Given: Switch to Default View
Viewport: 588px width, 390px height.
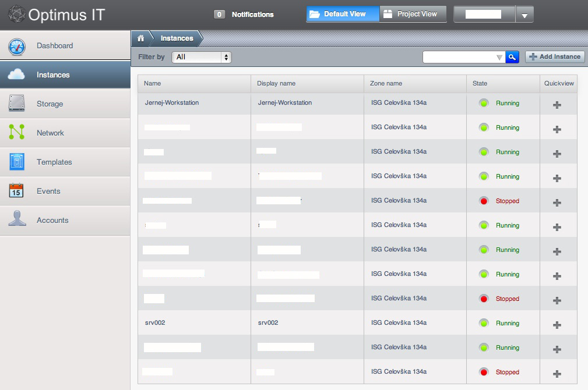Looking at the screenshot, I should (x=342, y=14).
